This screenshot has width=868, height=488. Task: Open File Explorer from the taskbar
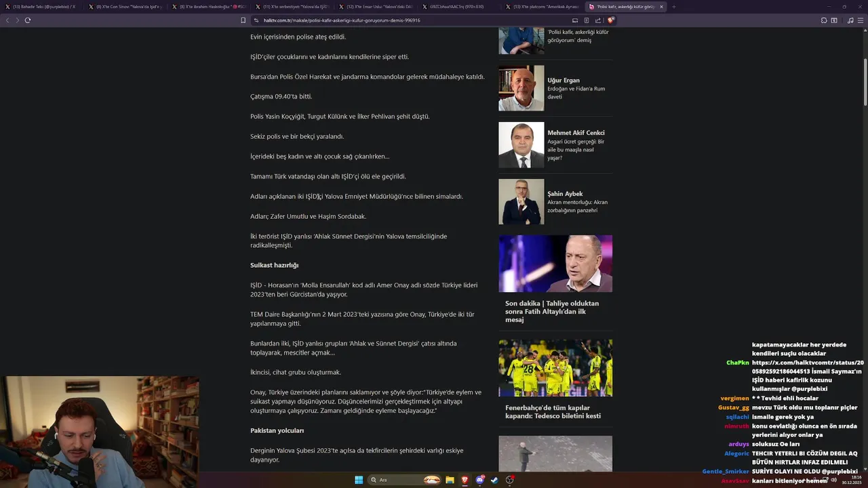click(450, 480)
